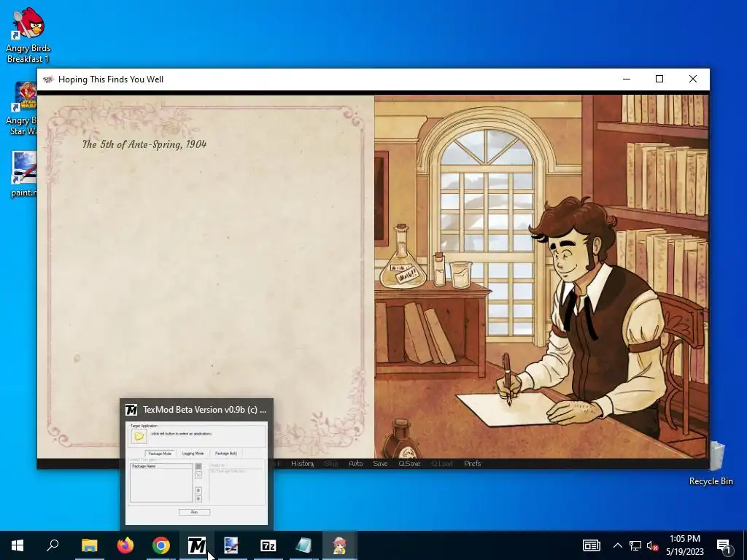Open Prefs in the game quick menu

pos(472,463)
